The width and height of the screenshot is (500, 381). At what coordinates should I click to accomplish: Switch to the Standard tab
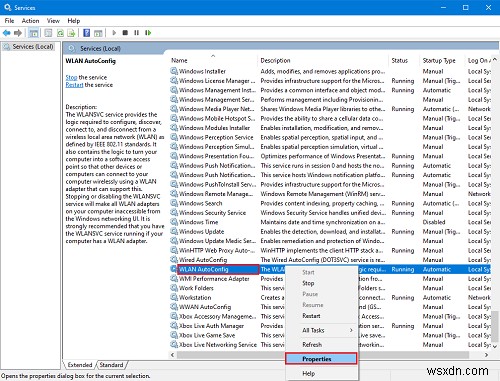pyautogui.click(x=111, y=365)
